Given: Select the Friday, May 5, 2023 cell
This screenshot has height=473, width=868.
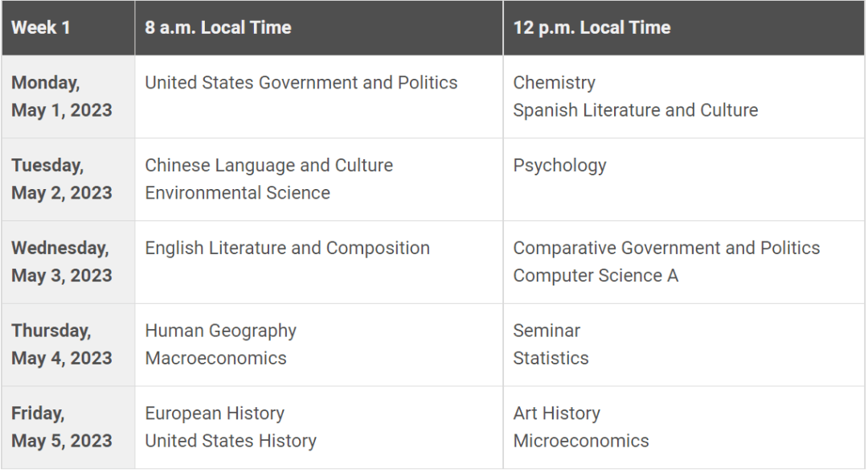Looking at the screenshot, I should [62, 427].
